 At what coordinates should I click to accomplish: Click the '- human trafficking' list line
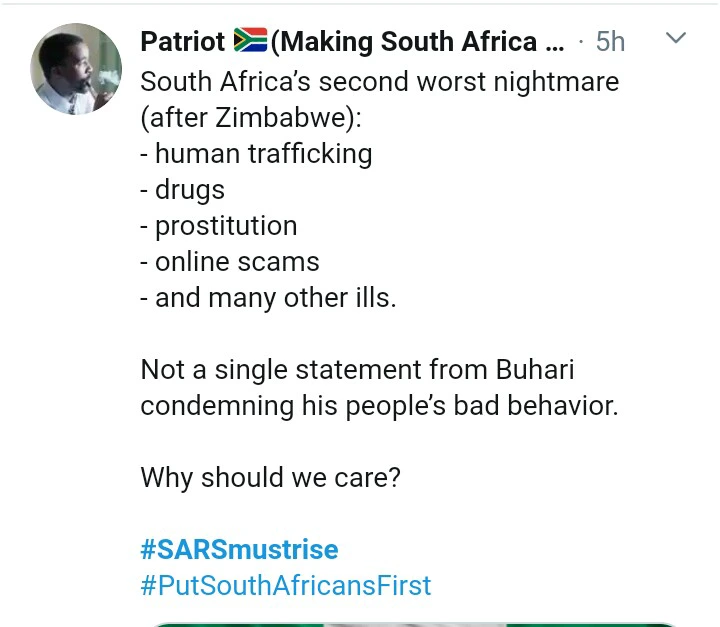pyautogui.click(x=256, y=153)
